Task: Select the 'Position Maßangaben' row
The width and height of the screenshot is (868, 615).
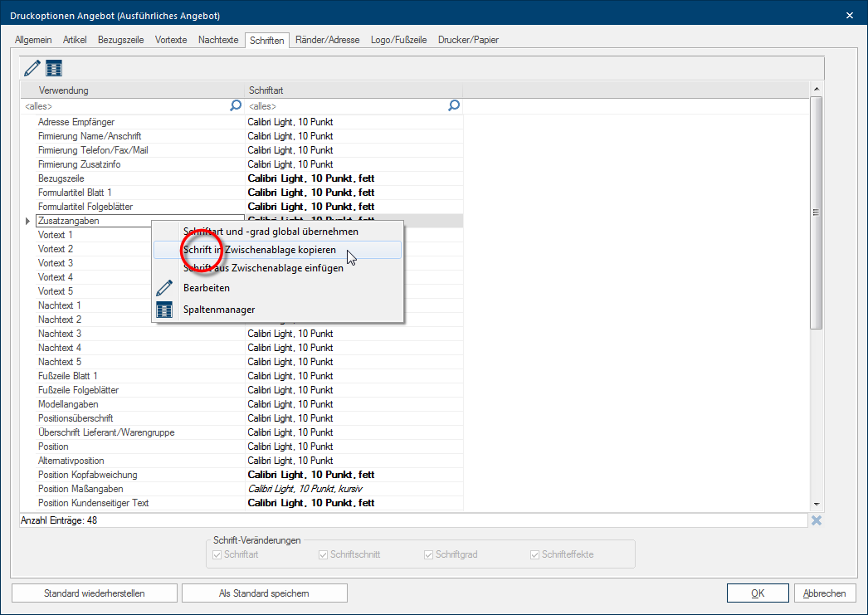Action: [x=133, y=489]
